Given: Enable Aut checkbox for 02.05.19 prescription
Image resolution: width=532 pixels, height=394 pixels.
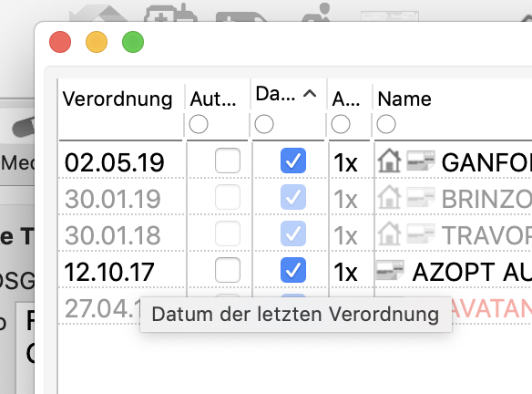Looking at the screenshot, I should click(228, 161).
